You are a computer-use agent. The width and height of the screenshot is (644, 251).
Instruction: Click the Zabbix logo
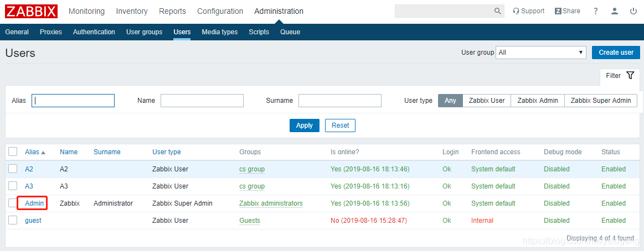pyautogui.click(x=31, y=11)
